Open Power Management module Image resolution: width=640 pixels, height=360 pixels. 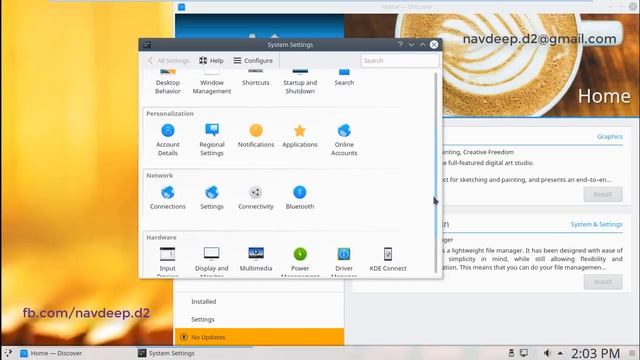pyautogui.click(x=300, y=261)
